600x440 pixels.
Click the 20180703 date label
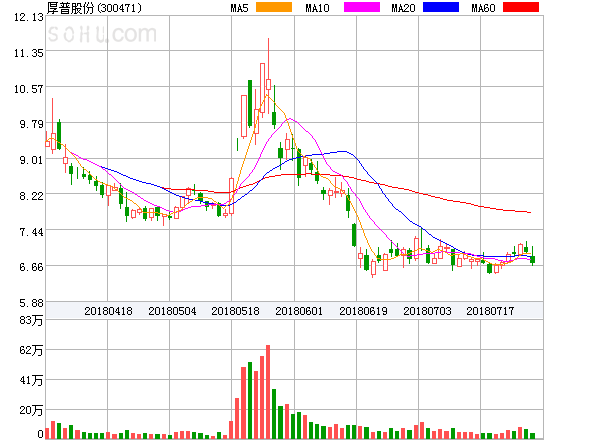pos(427,311)
